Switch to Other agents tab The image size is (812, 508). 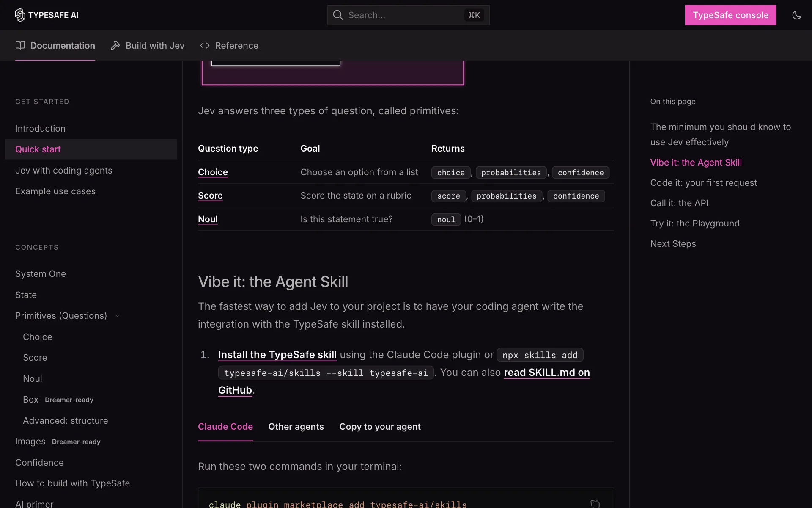pos(296,427)
